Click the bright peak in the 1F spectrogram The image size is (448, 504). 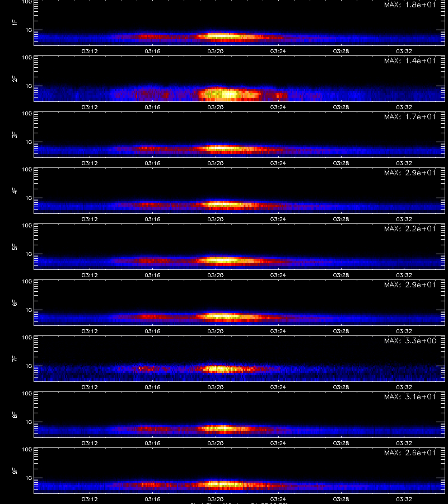[222, 36]
